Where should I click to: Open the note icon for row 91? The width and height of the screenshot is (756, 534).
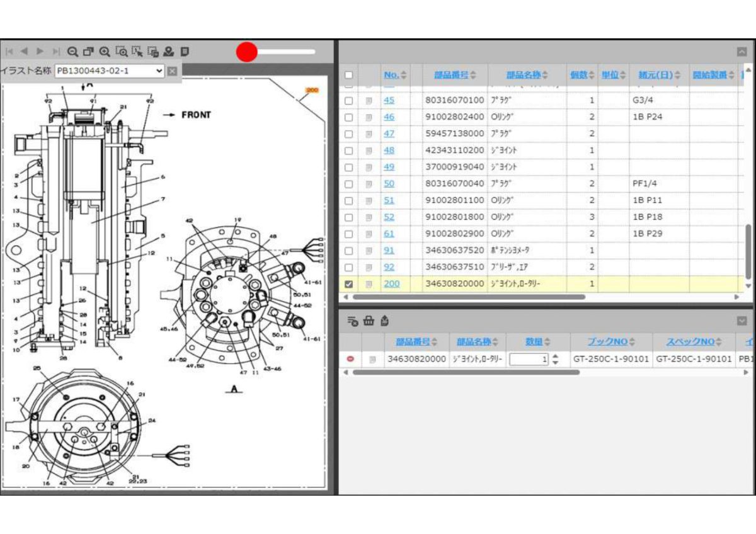[369, 251]
